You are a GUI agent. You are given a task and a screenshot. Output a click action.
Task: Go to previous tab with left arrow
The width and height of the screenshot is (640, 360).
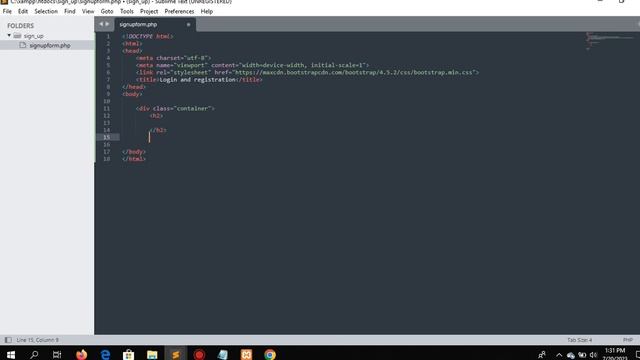[101, 24]
